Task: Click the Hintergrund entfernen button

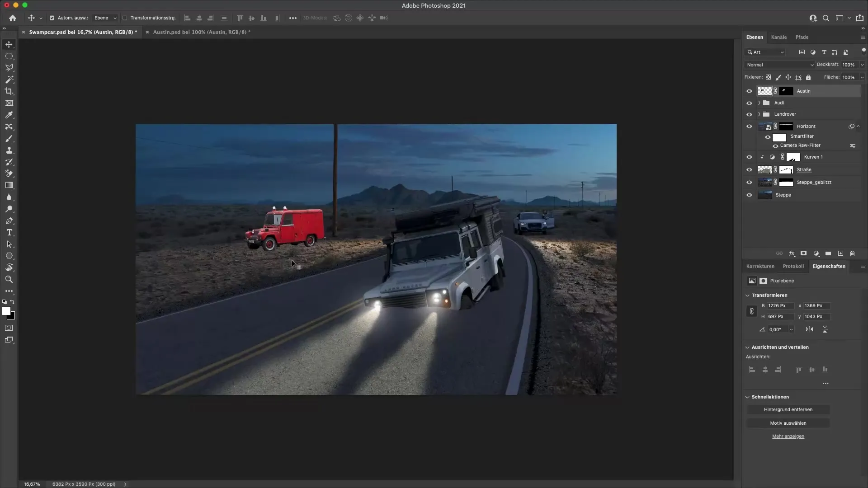Action: tap(788, 409)
